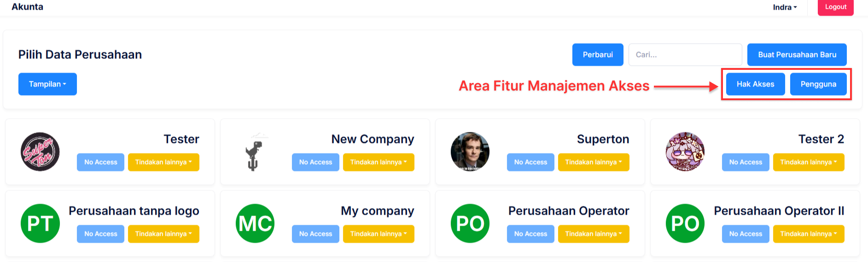The width and height of the screenshot is (868, 262).
Task: Expand Tindakan lainnya for My company
Action: tap(379, 234)
